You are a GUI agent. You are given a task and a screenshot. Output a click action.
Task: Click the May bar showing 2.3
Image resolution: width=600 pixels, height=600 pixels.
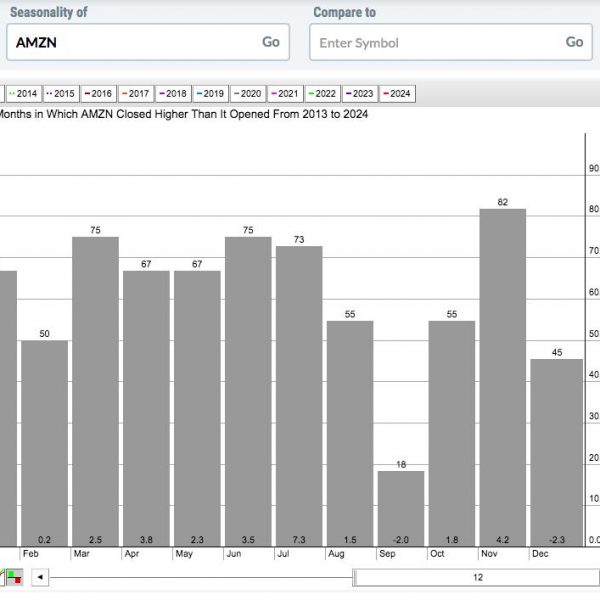197,409
